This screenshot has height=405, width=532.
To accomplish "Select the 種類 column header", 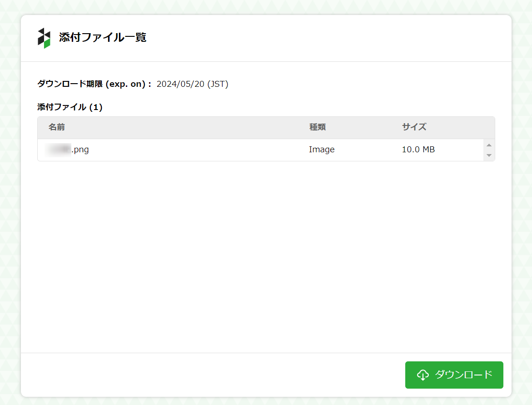I will point(318,127).
